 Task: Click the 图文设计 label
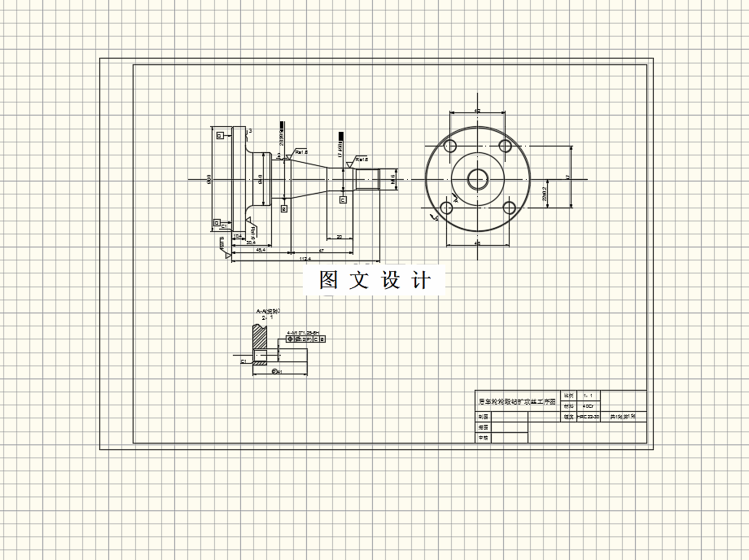(375, 280)
